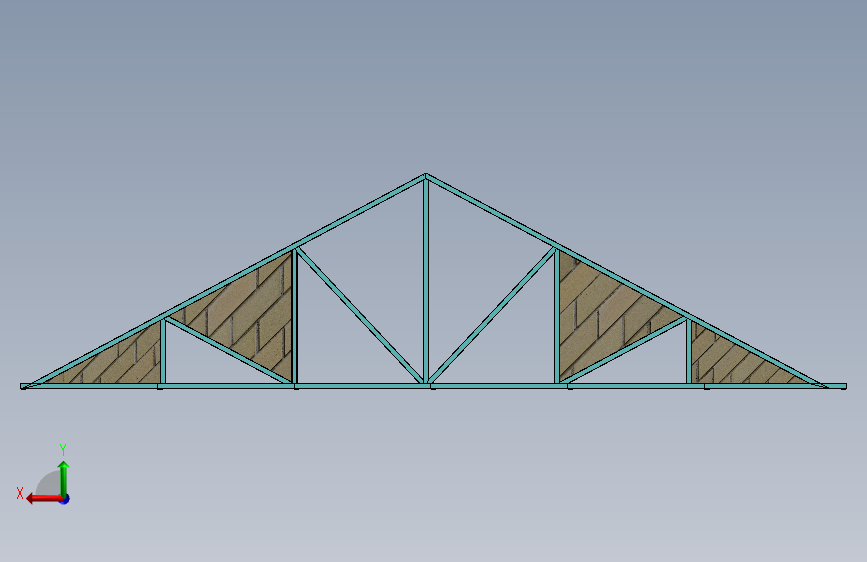Select the long diagonal web right of center
Image resolution: width=867 pixels, height=562 pixels.
coord(492,316)
